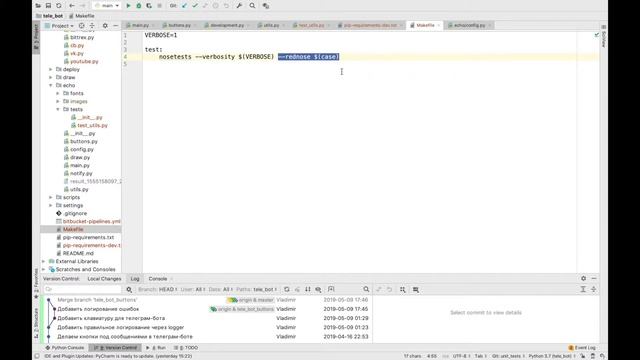The image size is (640, 360).
Task: Switch to the main.py editor tab
Action: click(140, 25)
